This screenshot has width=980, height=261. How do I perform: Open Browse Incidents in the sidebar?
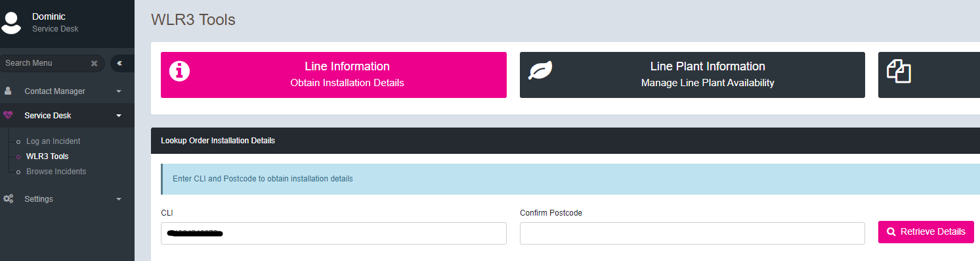[56, 172]
